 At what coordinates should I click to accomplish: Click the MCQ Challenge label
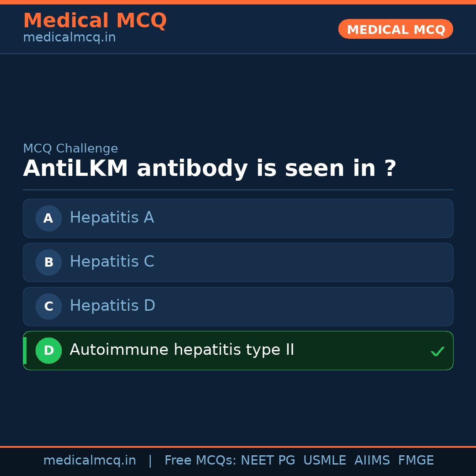pos(71,149)
